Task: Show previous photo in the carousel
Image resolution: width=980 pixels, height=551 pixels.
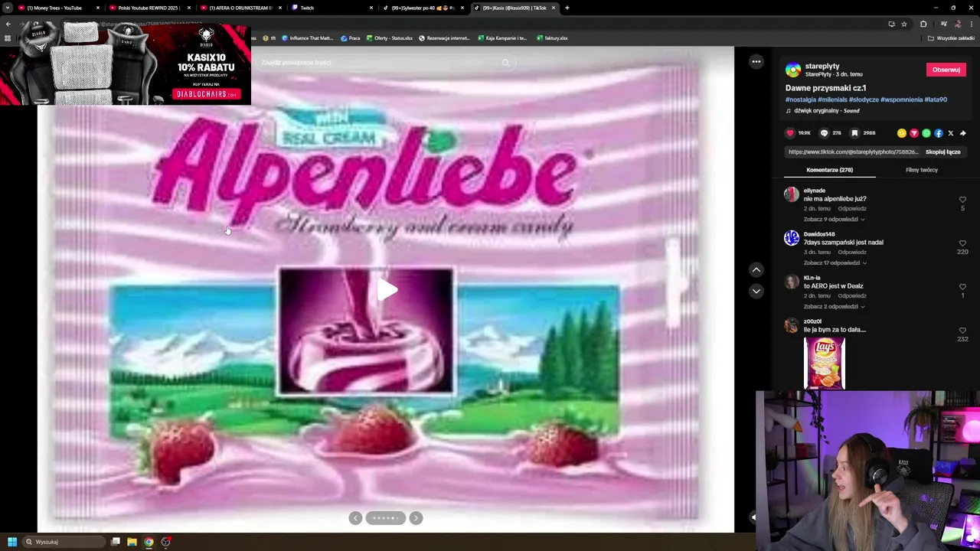Action: tap(355, 518)
